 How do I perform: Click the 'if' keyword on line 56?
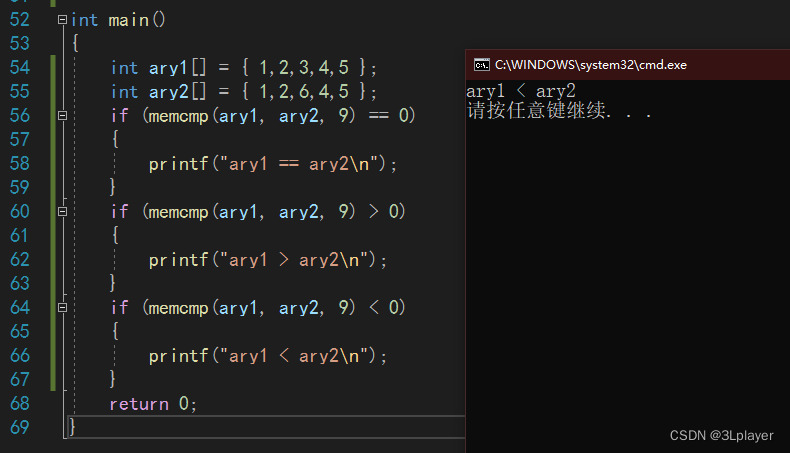[x=119, y=115]
